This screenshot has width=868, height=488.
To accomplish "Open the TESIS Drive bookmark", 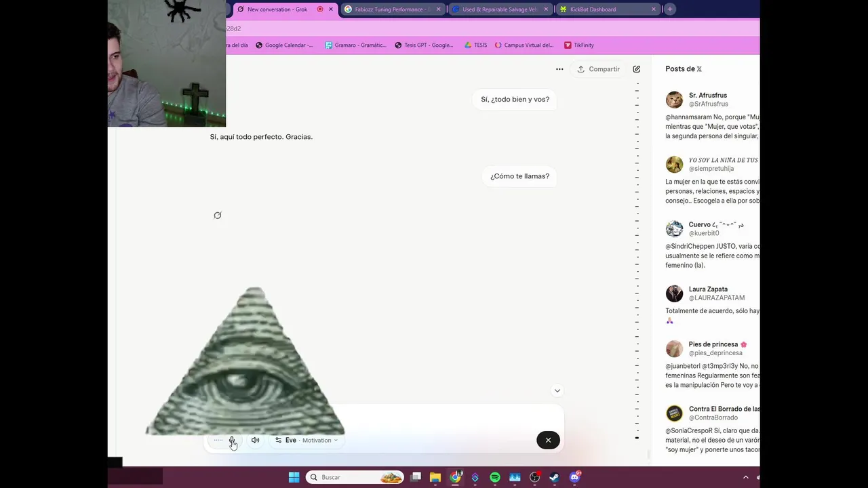I will tap(475, 45).
